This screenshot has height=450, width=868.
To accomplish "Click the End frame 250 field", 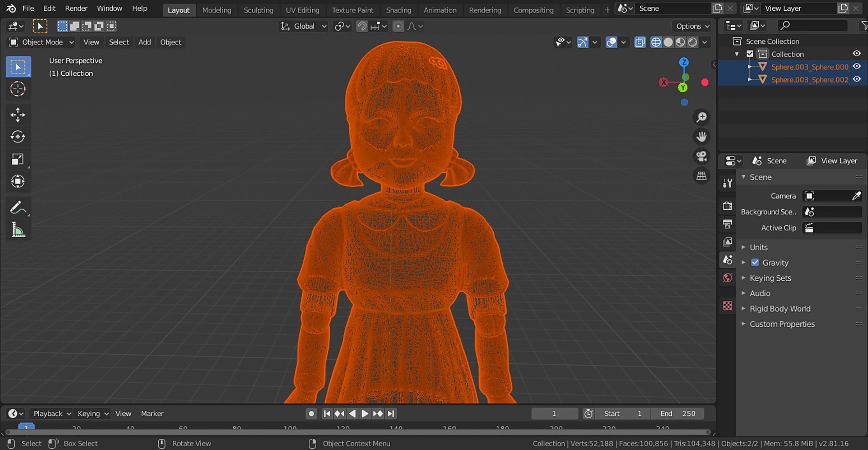I will pos(677,414).
